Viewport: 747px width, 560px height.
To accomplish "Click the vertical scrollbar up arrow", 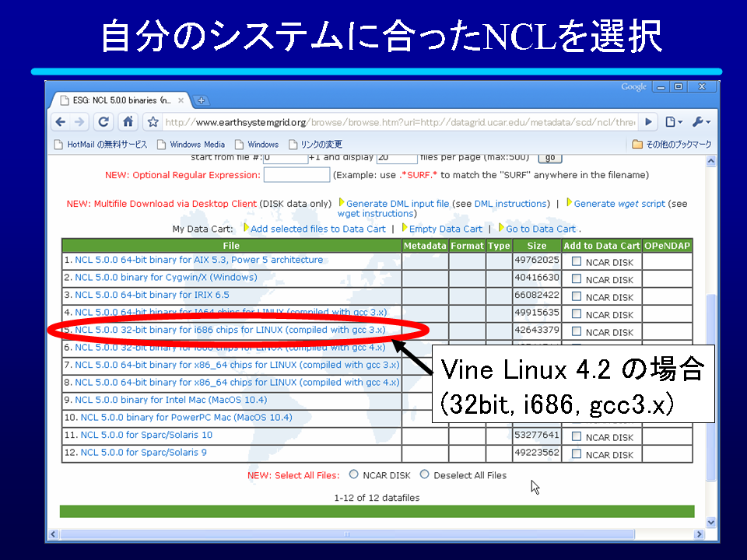I will tap(710, 161).
